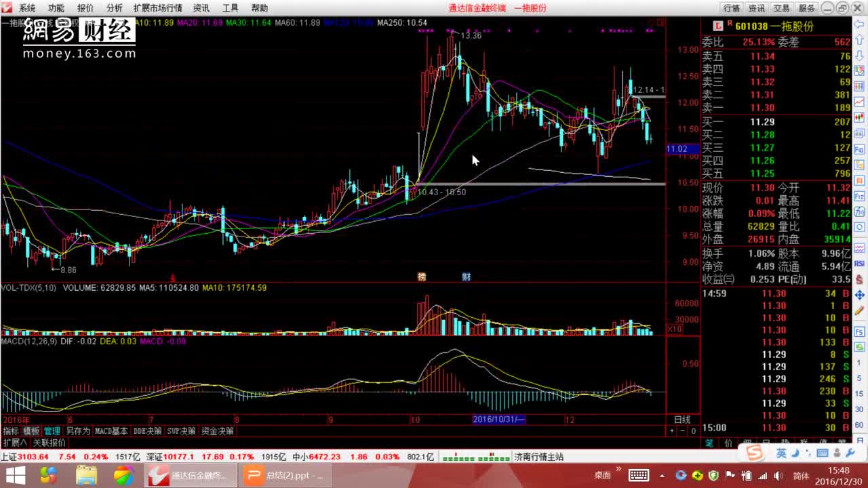
Task: Click the 指标 tab below chart
Action: point(11,431)
